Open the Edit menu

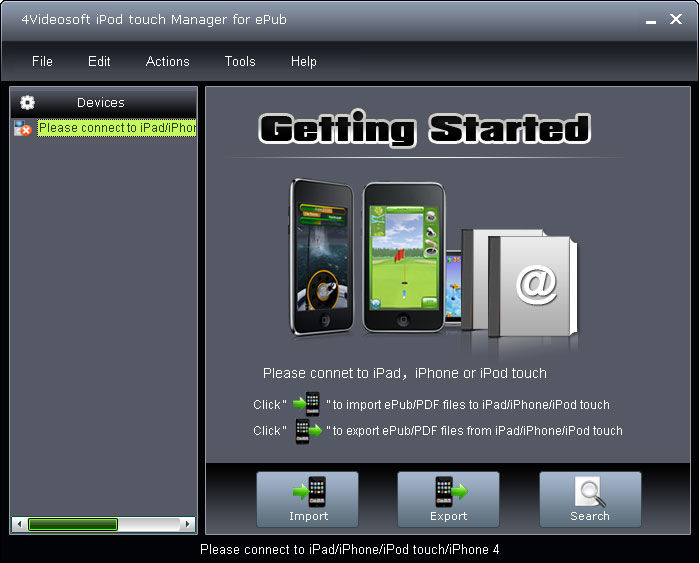click(x=99, y=61)
